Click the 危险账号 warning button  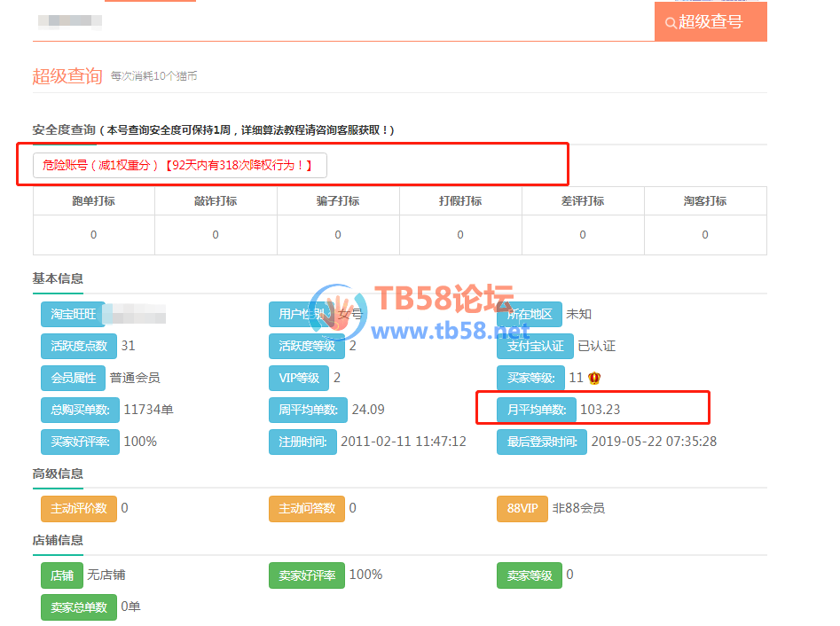[x=179, y=165]
